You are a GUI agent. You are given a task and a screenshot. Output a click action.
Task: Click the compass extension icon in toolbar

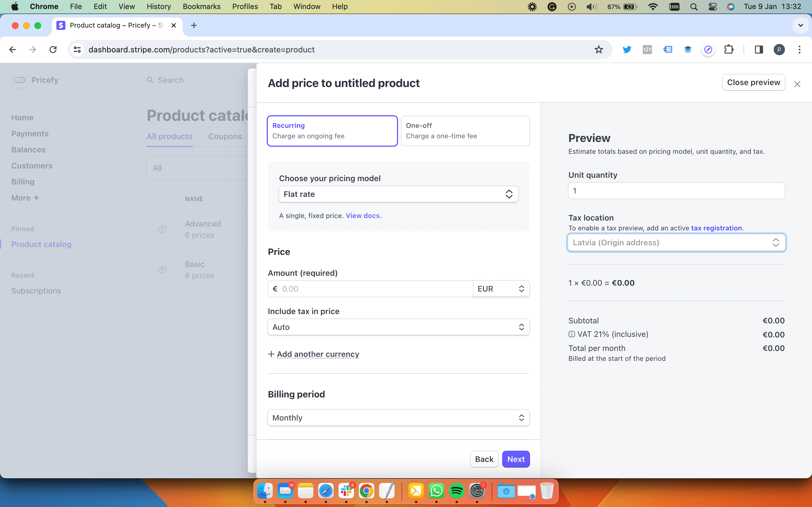click(708, 49)
